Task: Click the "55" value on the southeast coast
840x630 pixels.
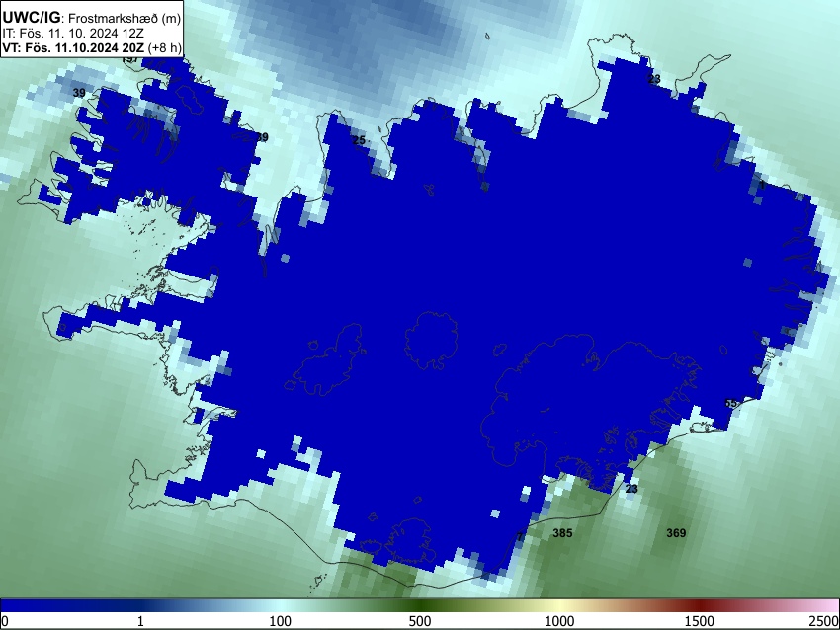Action: 730,403
